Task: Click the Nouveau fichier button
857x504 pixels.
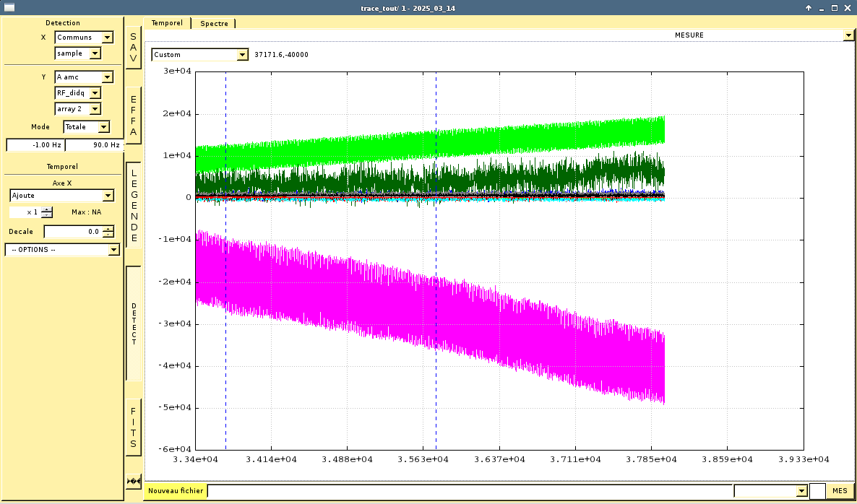Action: pyautogui.click(x=176, y=491)
